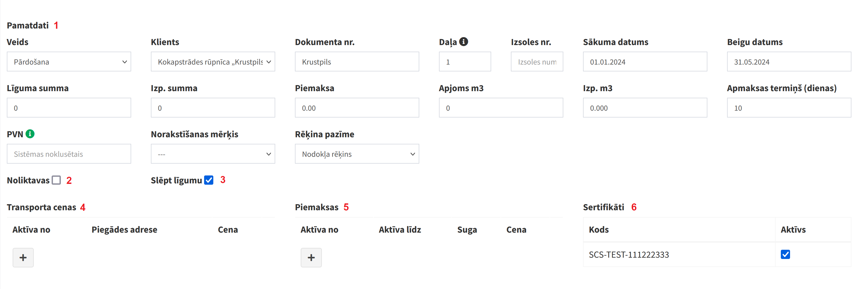Open the Veids dropdown
This screenshot has height=289, width=868.
[69, 62]
